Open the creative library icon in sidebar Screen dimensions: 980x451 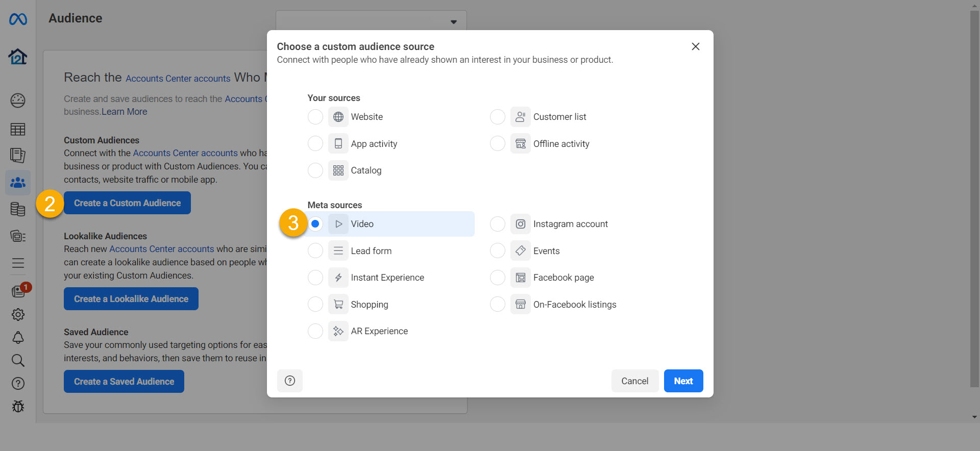[18, 236]
